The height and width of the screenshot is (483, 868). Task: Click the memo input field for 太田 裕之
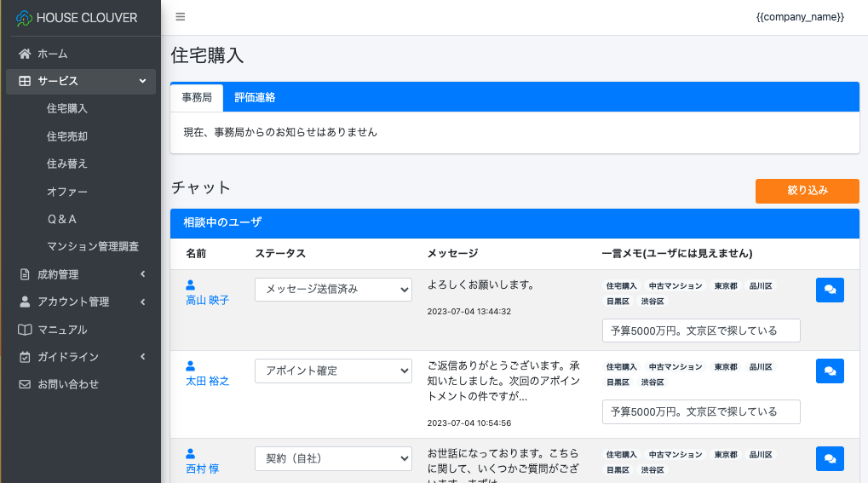pyautogui.click(x=700, y=411)
